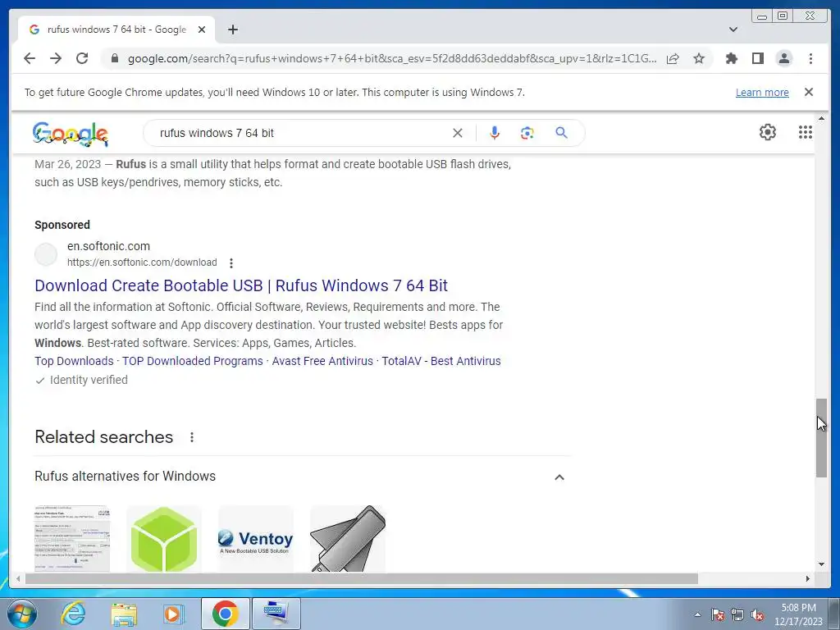Screen dimensions: 840x630
Task: Click page scroll up arrow
Action: [821, 118]
